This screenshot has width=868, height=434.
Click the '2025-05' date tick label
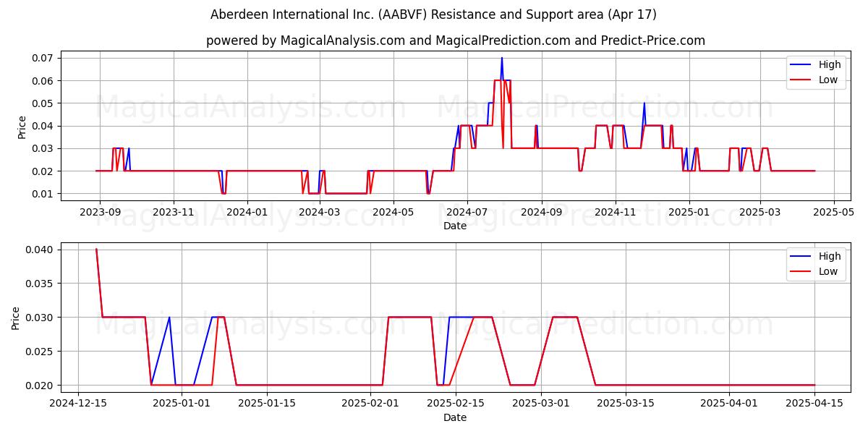(x=834, y=213)
